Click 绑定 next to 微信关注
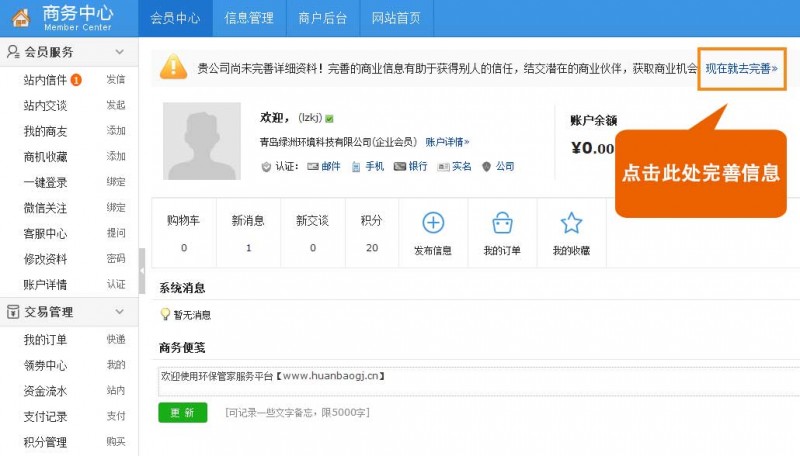Viewport: 800px width, 456px height. [116, 208]
